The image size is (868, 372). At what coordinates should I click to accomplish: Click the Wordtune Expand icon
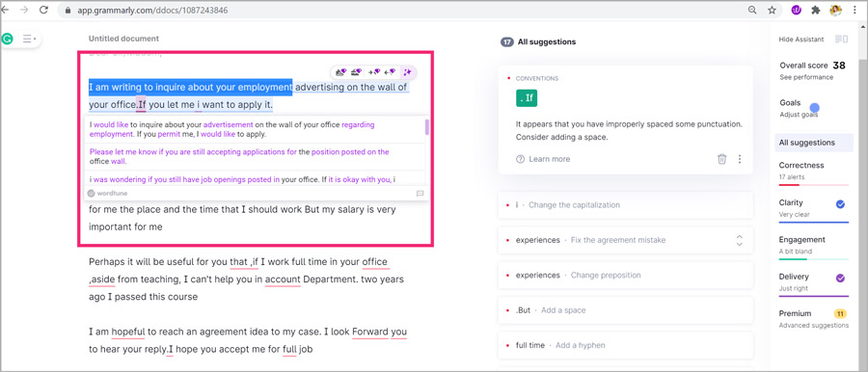pos(390,72)
